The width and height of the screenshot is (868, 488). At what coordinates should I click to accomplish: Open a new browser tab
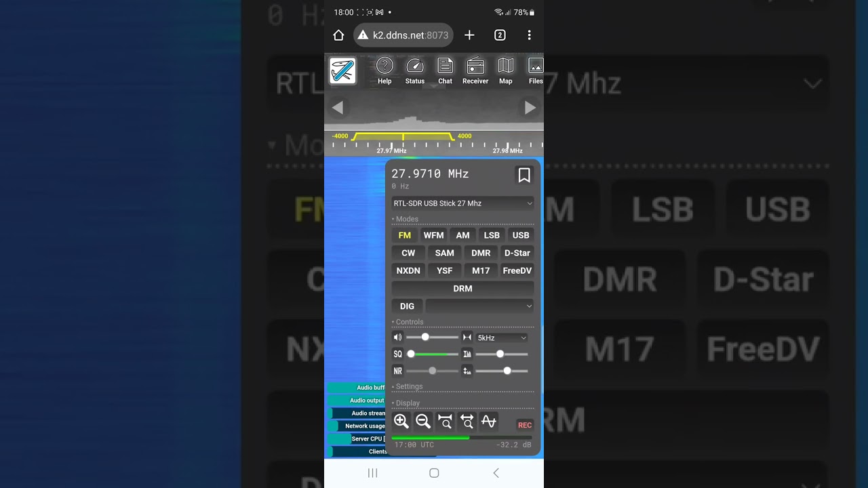coord(469,35)
